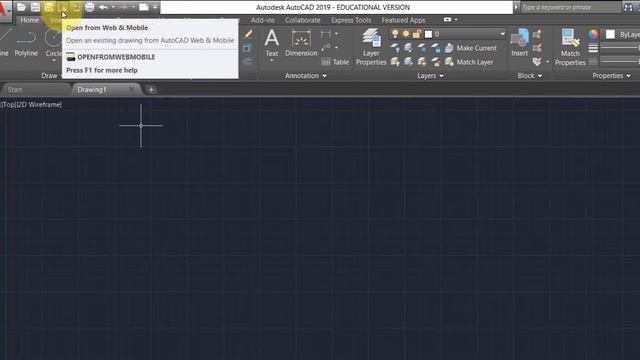Click the Block Editor icon

click(537, 48)
